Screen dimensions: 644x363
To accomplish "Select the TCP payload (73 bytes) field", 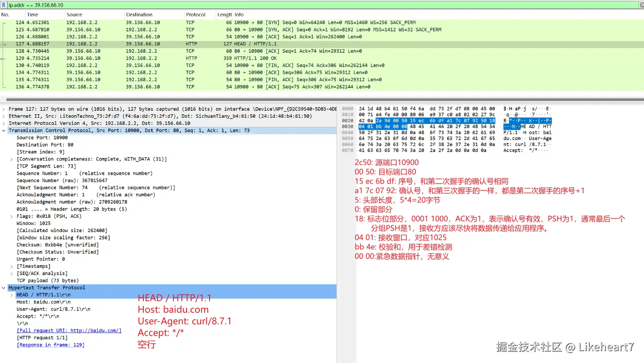I will 48,281.
